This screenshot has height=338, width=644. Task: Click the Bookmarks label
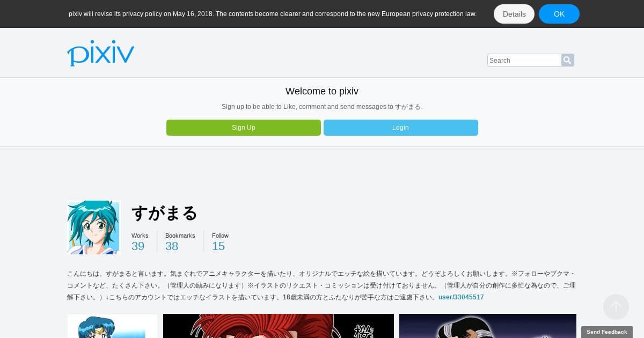pos(180,236)
